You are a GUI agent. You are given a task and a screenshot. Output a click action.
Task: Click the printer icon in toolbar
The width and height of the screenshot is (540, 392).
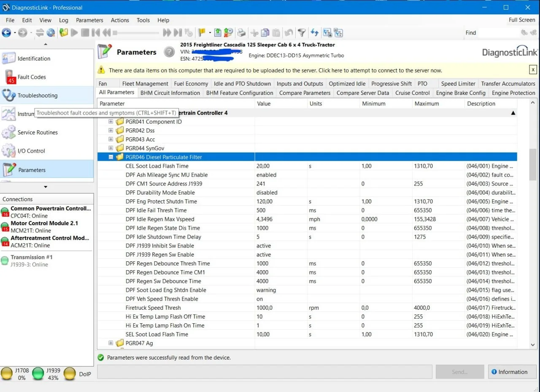pyautogui.click(x=241, y=32)
